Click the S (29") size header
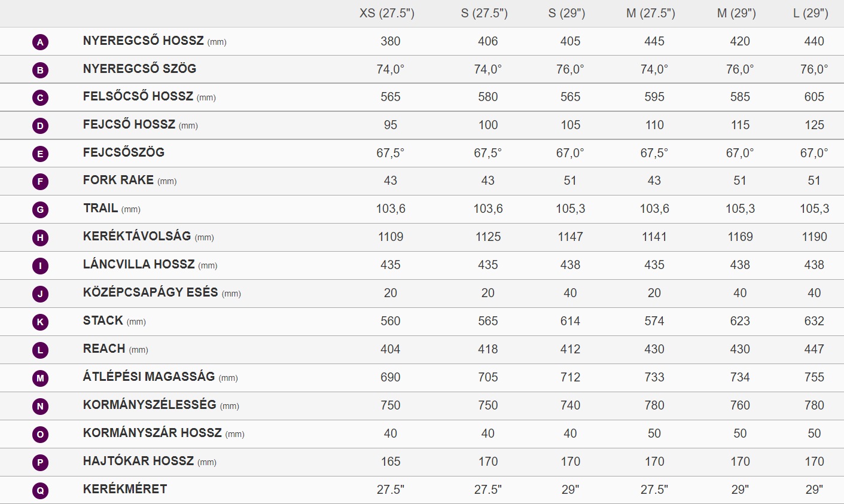844x504 pixels. tap(566, 13)
